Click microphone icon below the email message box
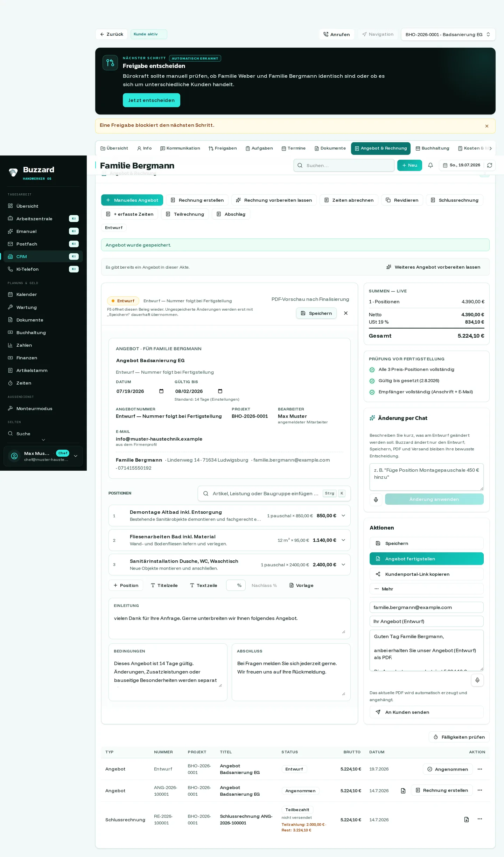 tap(477, 680)
